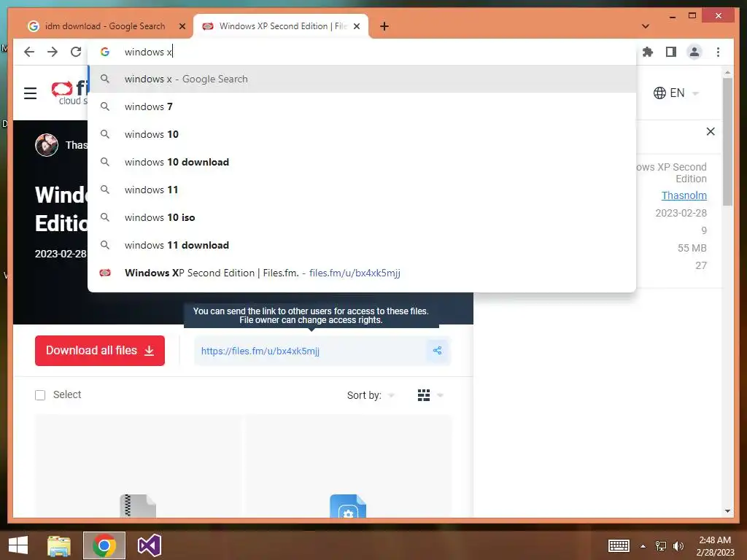Close the file info side panel

711,131
